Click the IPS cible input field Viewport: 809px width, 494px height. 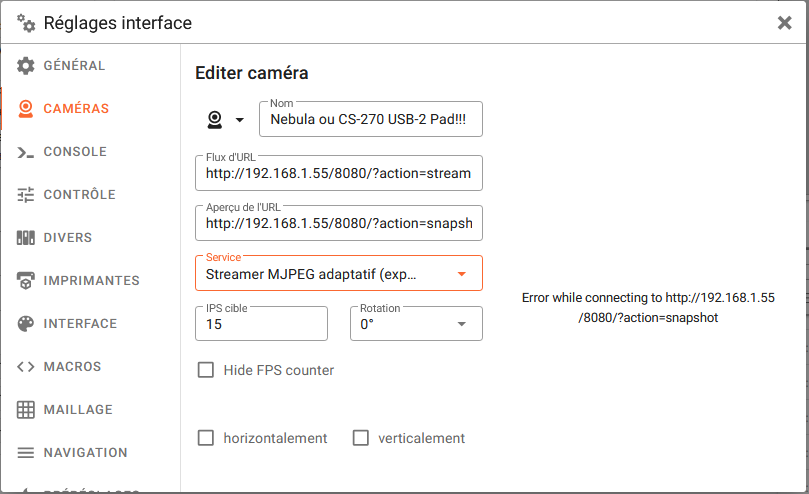[x=261, y=325]
